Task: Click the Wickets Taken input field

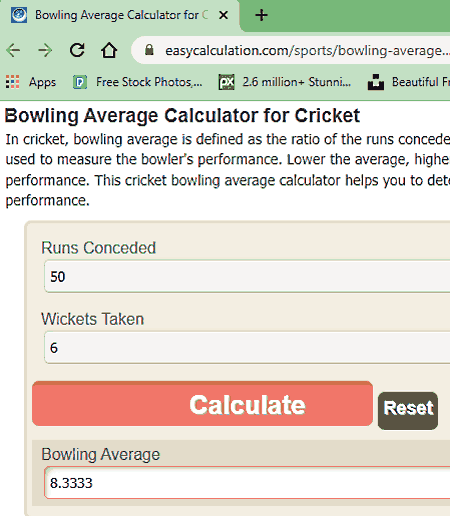Action: tap(247, 348)
